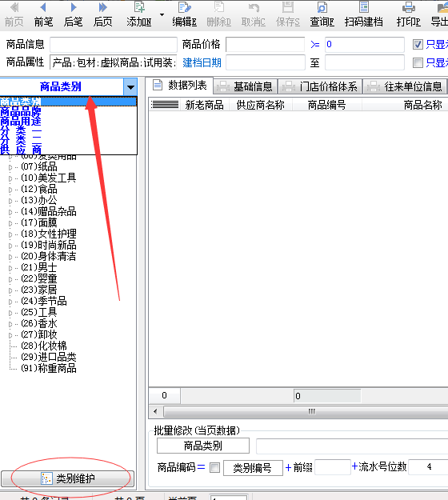Open the 往来单位信息 tab
The height and width of the screenshot is (500, 448).
[405, 86]
